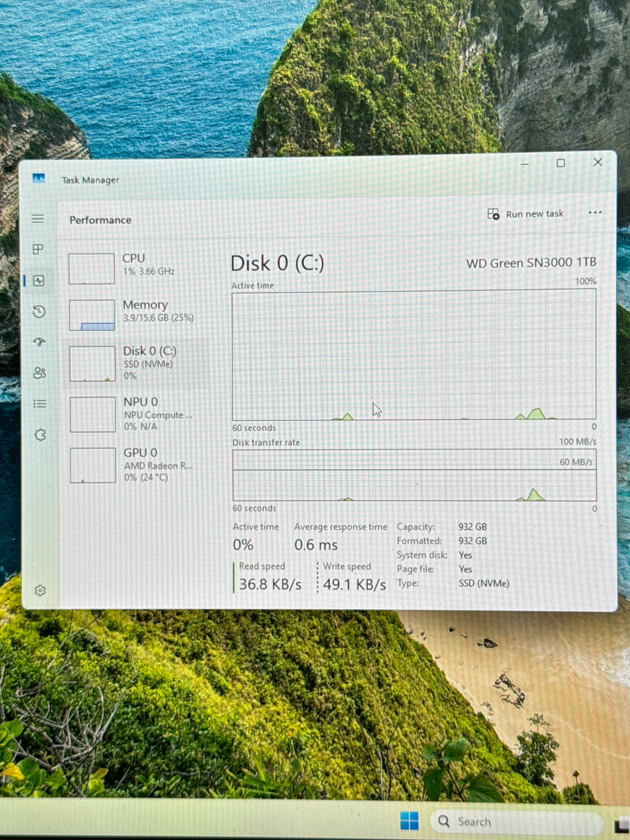Open the Details page list icon
The width and height of the screenshot is (630, 840).
40,404
